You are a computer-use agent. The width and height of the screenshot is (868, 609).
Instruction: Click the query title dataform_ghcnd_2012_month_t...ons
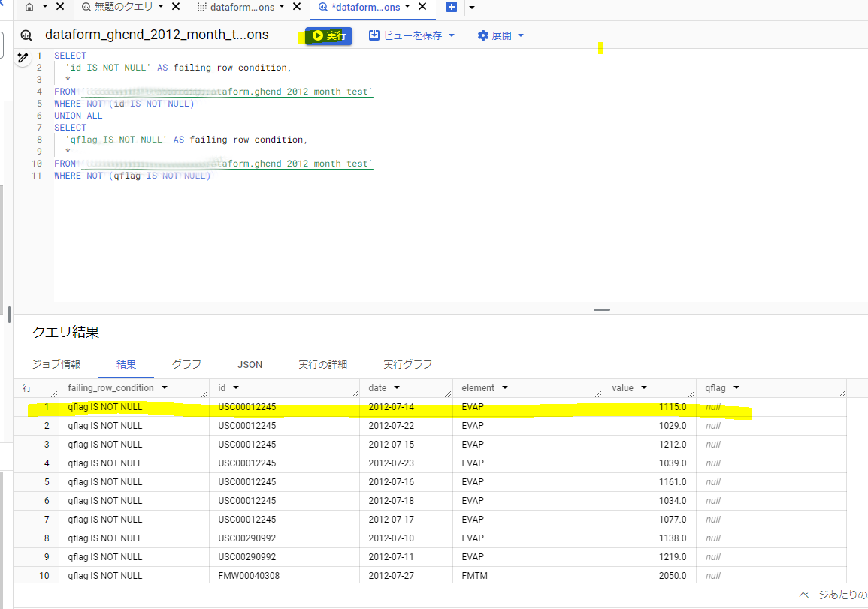[x=156, y=35]
